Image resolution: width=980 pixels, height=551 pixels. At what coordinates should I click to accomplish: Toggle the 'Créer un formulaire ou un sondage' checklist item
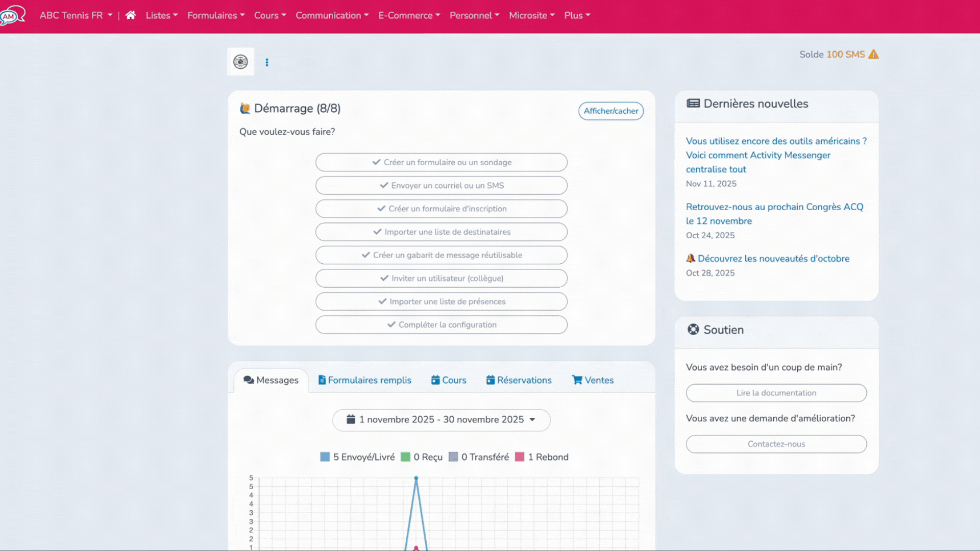click(x=441, y=162)
